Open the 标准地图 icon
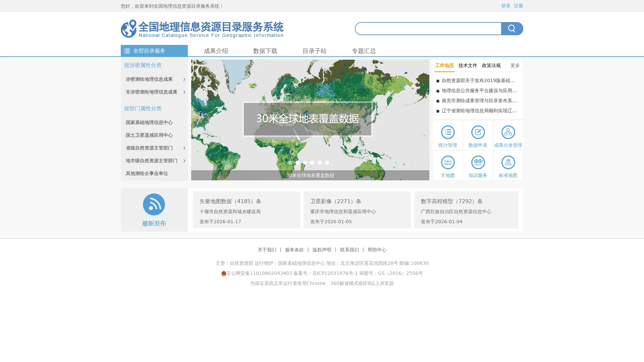This screenshot has width=644, height=362. coord(508,165)
